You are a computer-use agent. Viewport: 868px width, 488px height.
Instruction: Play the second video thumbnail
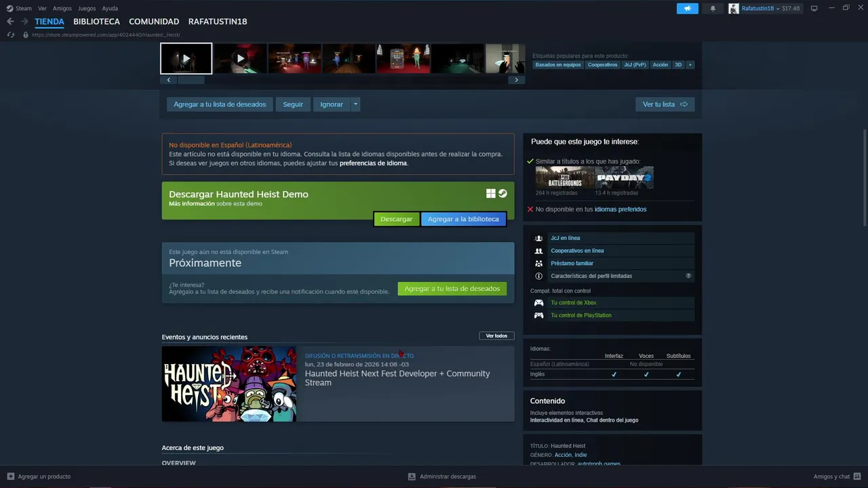[x=240, y=58]
